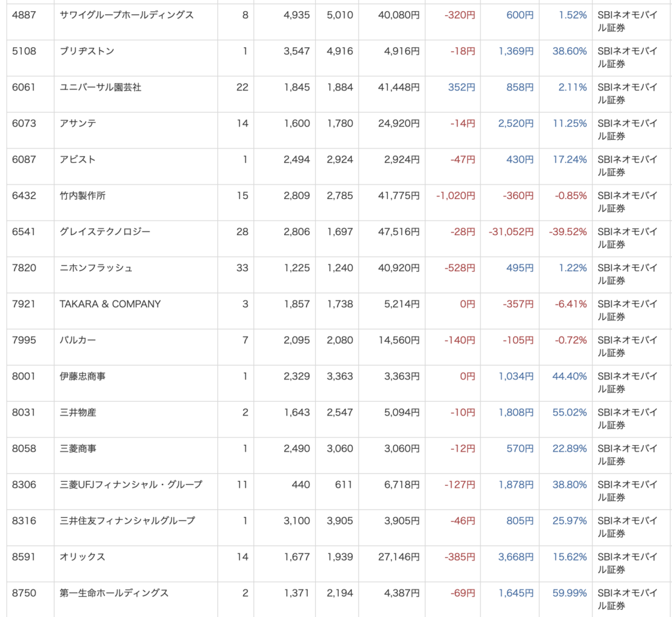This screenshot has height=617, width=672.
Task: Click stock code 6087
Action: (24, 160)
